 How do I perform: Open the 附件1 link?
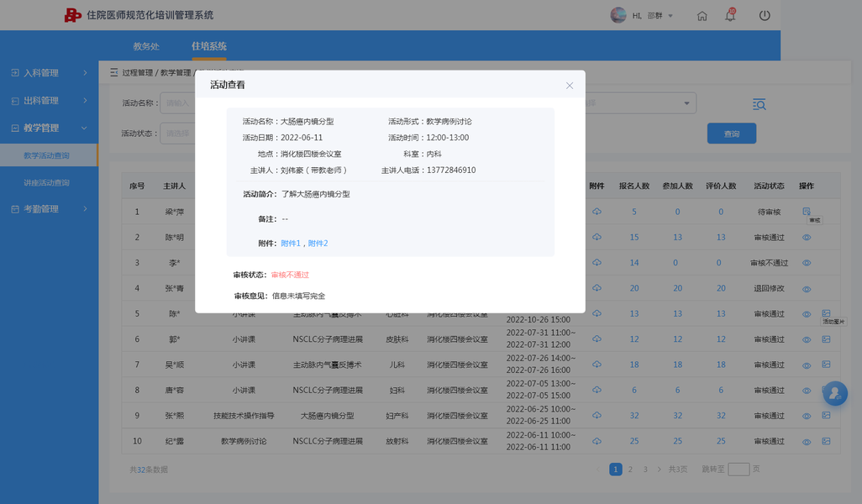click(290, 244)
